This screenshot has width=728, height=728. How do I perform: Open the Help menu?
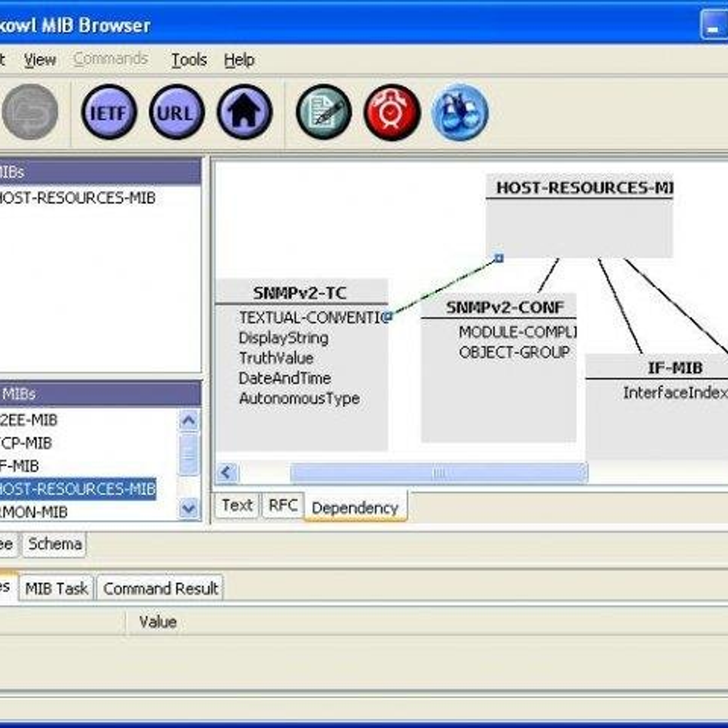point(239,59)
